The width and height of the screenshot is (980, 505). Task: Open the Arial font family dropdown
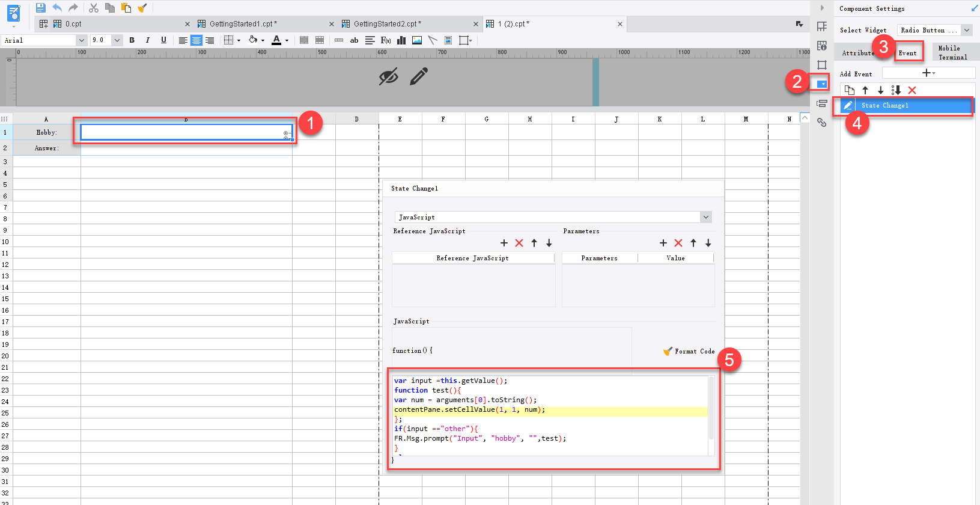[x=82, y=40]
